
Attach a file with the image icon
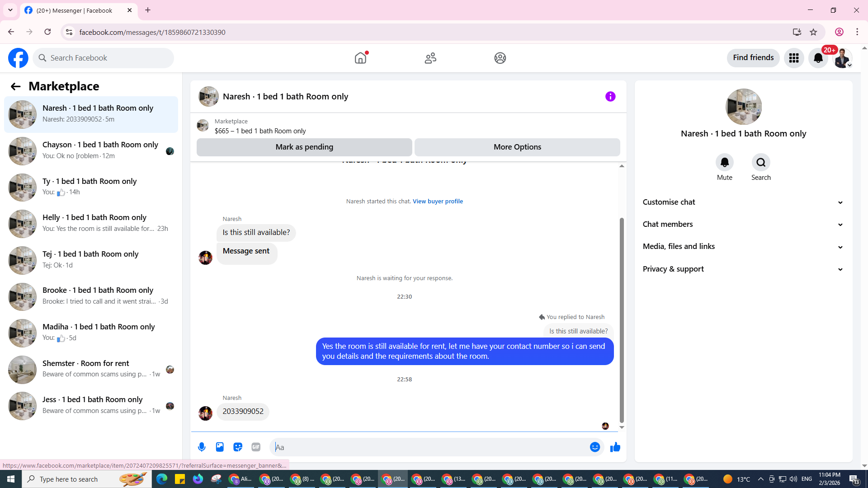220,447
